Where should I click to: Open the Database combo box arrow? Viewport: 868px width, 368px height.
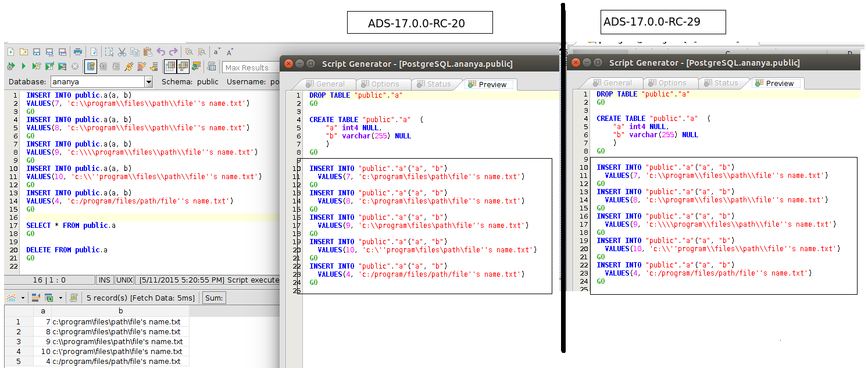148,82
